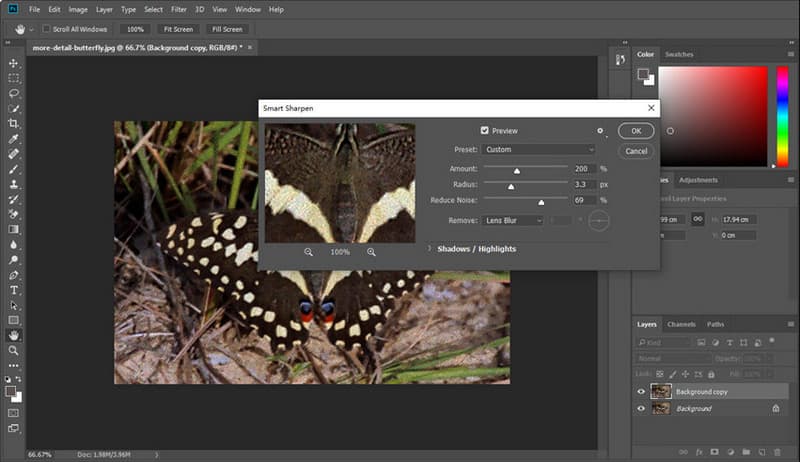Select the Crop tool
This screenshot has width=800, height=462.
pyautogui.click(x=14, y=123)
